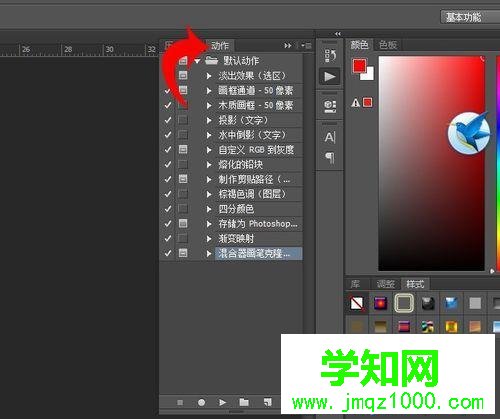Select the 存储为 Photoshop... action row

click(258, 224)
